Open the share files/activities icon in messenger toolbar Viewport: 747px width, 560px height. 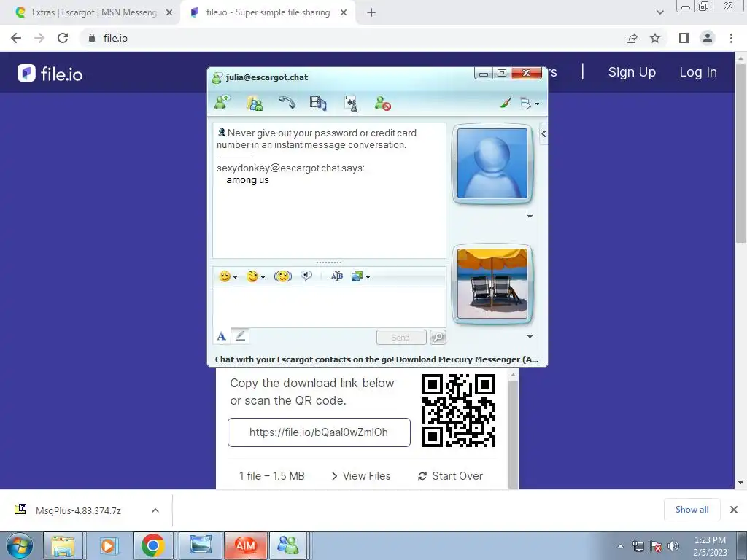click(255, 103)
